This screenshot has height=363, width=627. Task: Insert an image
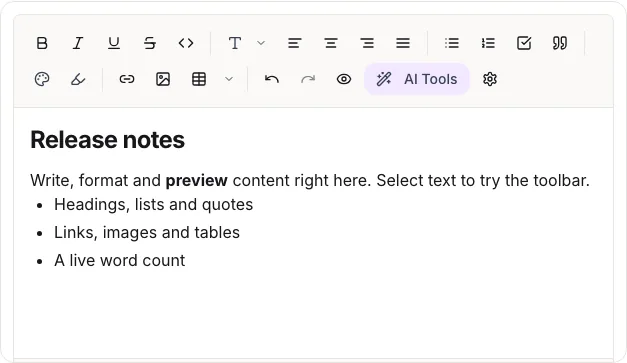(163, 79)
